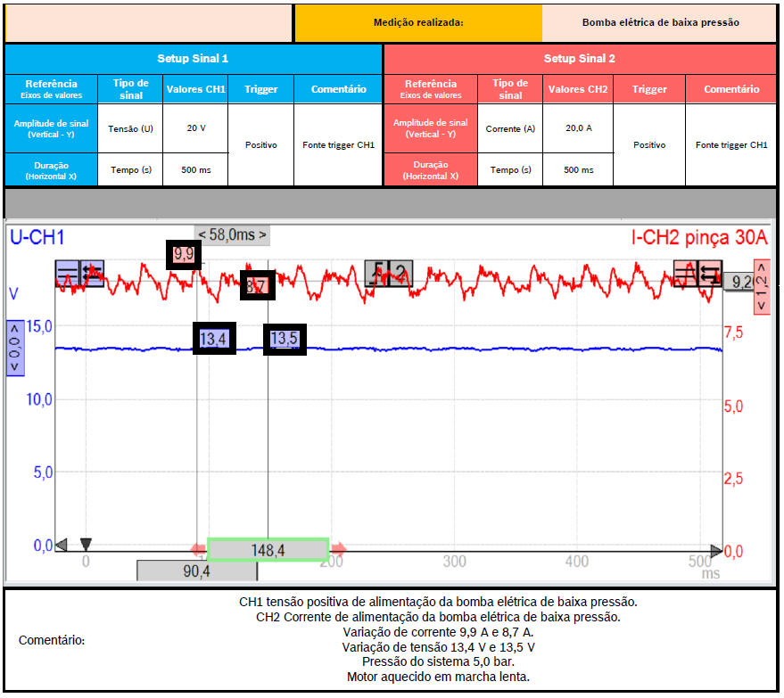Click the red CH2 arrows cursor icon
The image size is (784, 698).
pyautogui.click(x=710, y=273)
